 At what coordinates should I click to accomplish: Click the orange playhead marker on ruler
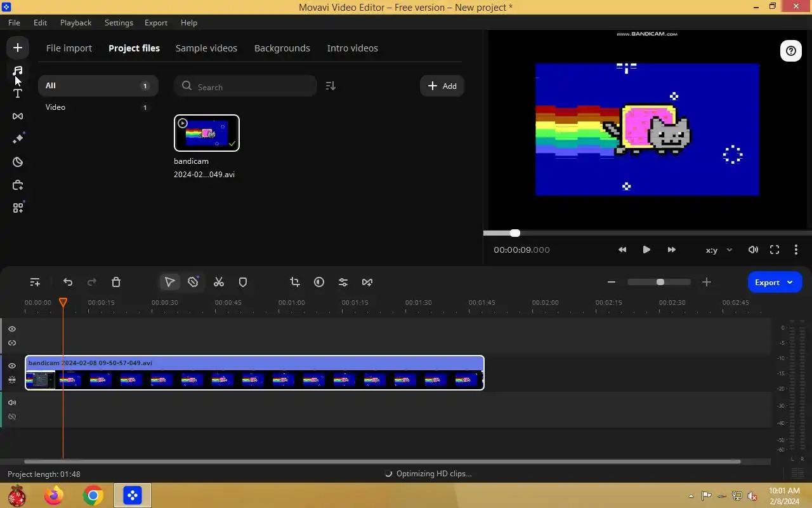[x=63, y=303]
